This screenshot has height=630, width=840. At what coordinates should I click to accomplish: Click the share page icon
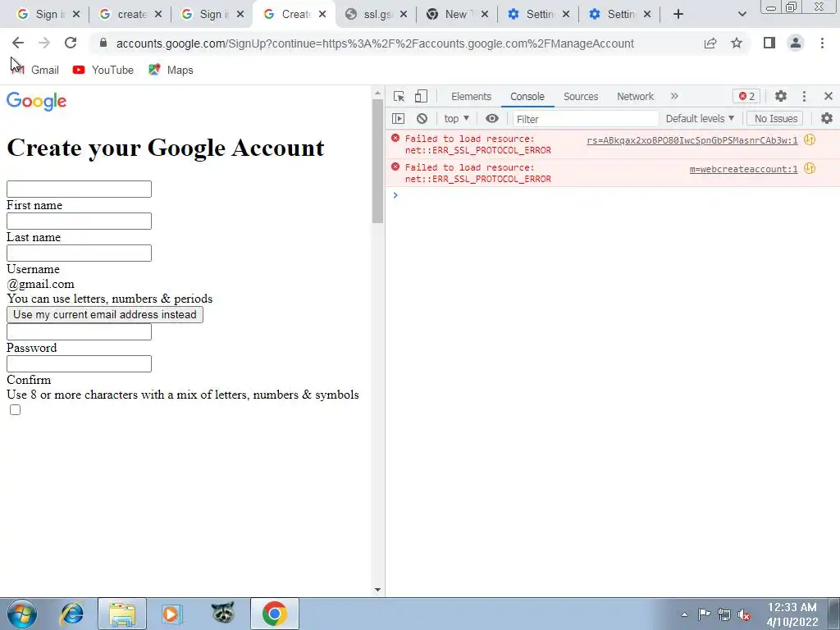pyautogui.click(x=710, y=43)
